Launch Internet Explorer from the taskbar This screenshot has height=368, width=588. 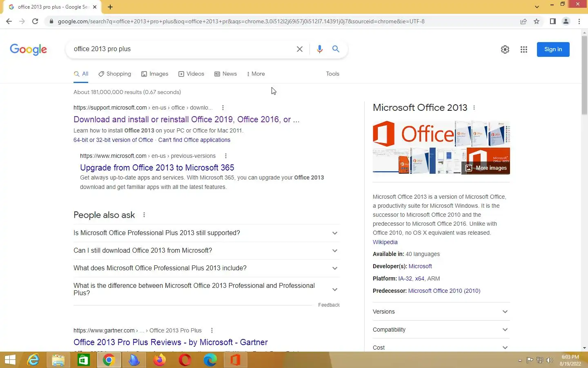point(33,360)
